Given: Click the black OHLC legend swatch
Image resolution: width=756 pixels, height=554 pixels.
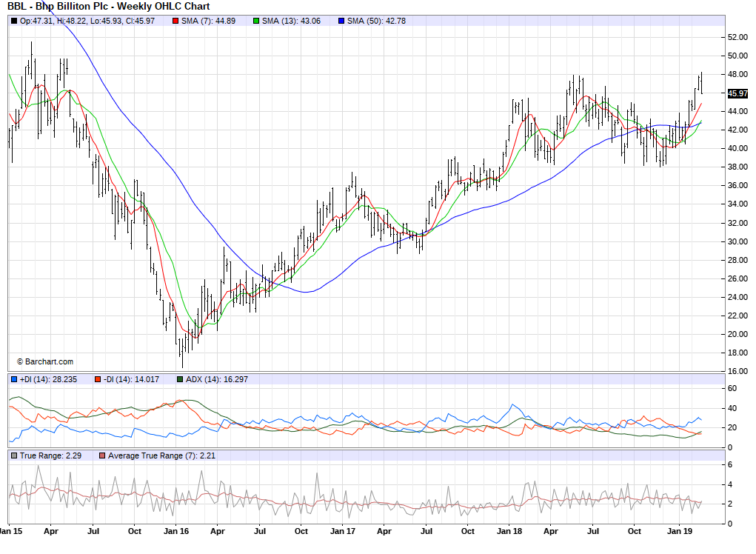Looking at the screenshot, I should [x=14, y=21].
